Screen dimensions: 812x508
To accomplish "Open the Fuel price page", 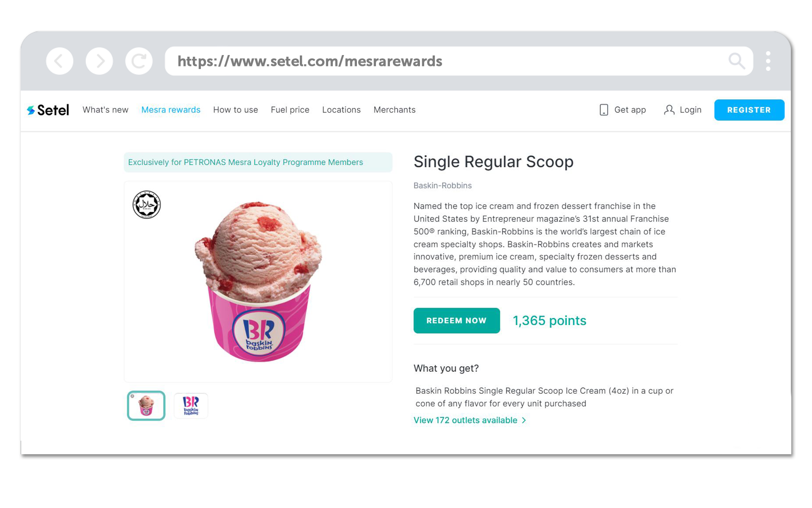I will click(290, 110).
